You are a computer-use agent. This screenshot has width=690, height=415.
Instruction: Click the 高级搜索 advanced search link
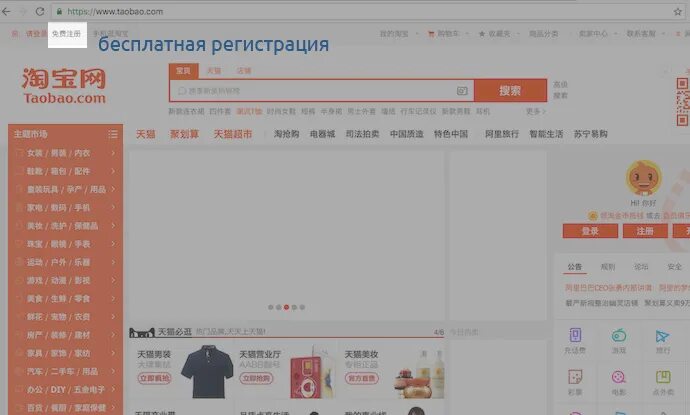tap(560, 90)
